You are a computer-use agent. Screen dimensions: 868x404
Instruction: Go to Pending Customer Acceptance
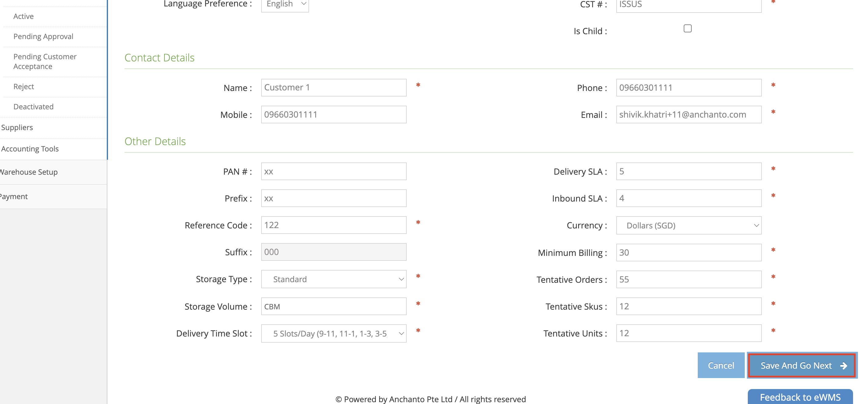click(45, 61)
